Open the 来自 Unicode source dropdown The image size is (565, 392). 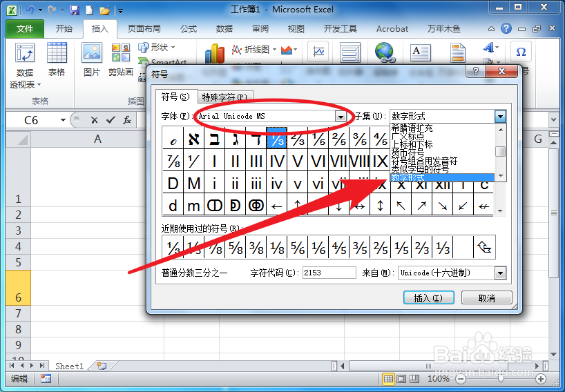pyautogui.click(x=500, y=273)
